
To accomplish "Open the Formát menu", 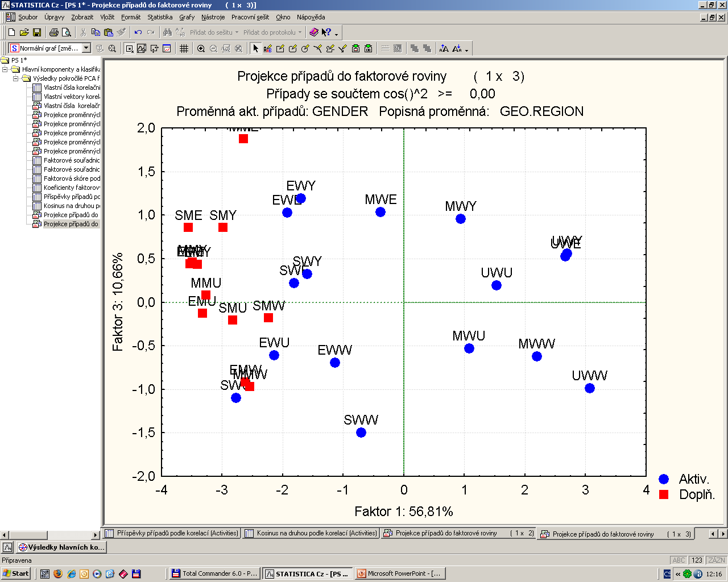I will click(x=131, y=17).
